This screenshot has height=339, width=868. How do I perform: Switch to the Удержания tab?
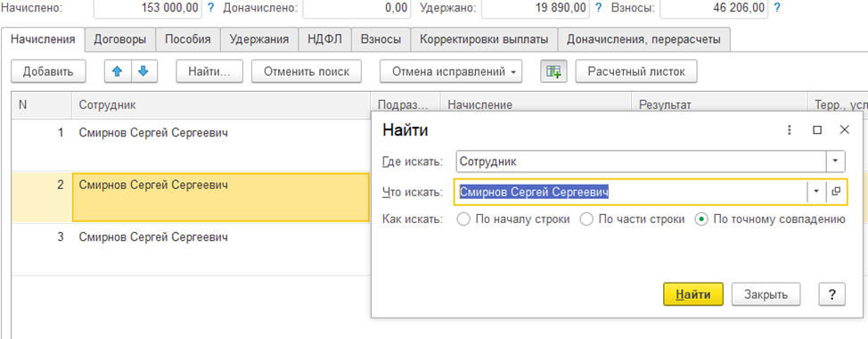pyautogui.click(x=259, y=39)
